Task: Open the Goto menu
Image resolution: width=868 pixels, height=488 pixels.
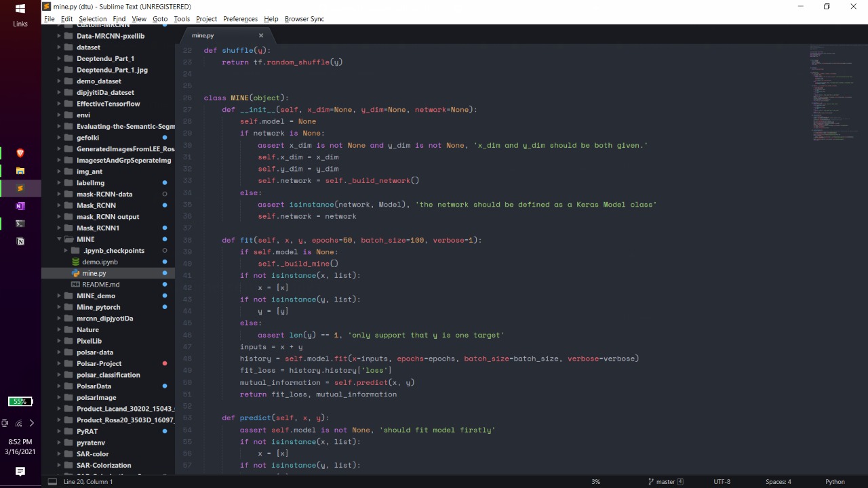Action: [160, 19]
